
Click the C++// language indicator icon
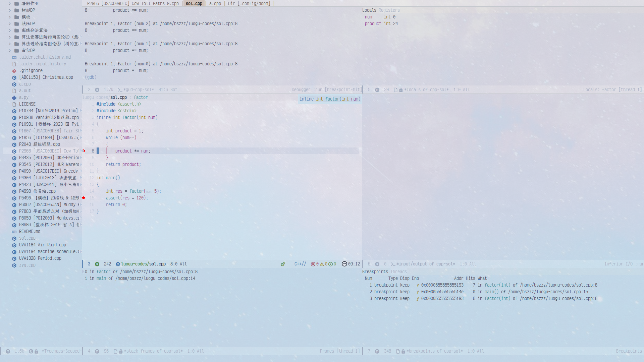pyautogui.click(x=300, y=263)
